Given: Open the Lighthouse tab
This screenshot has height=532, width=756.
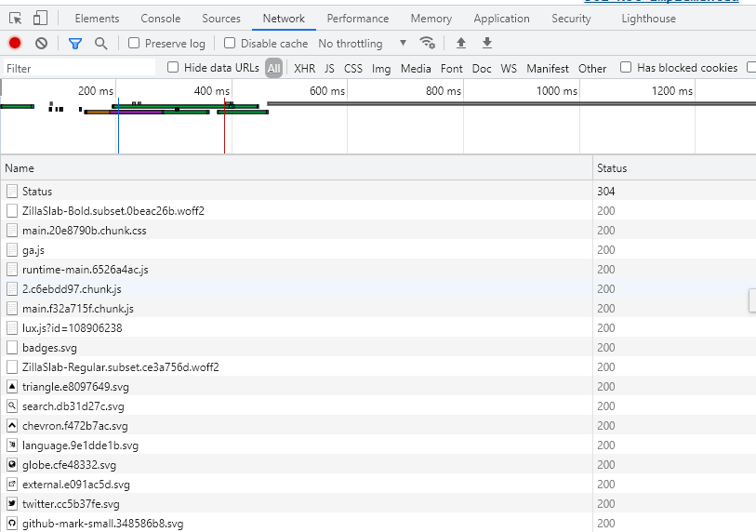Looking at the screenshot, I should click(648, 19).
